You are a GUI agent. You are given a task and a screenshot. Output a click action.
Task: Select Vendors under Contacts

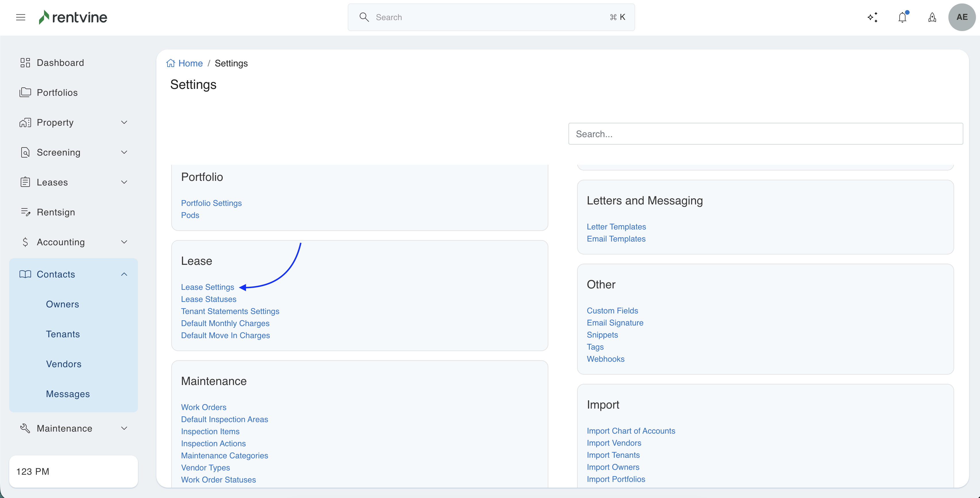(x=64, y=364)
